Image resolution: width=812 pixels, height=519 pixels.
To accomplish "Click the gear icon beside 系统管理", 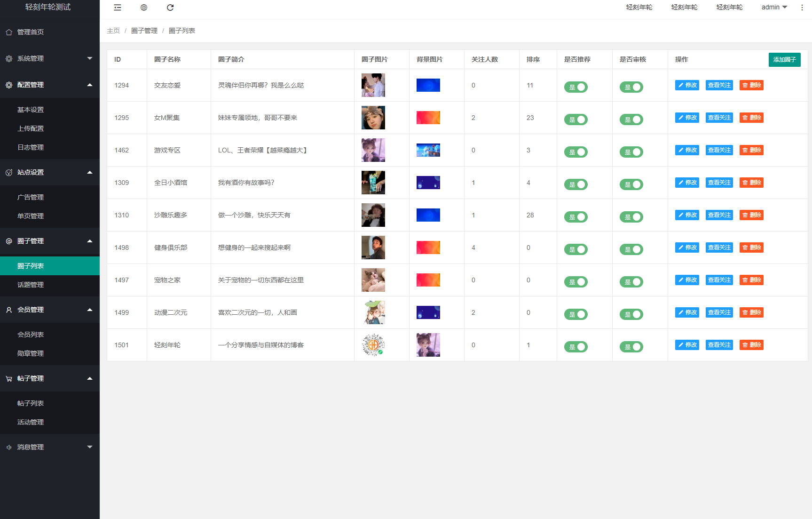I will pyautogui.click(x=8, y=58).
